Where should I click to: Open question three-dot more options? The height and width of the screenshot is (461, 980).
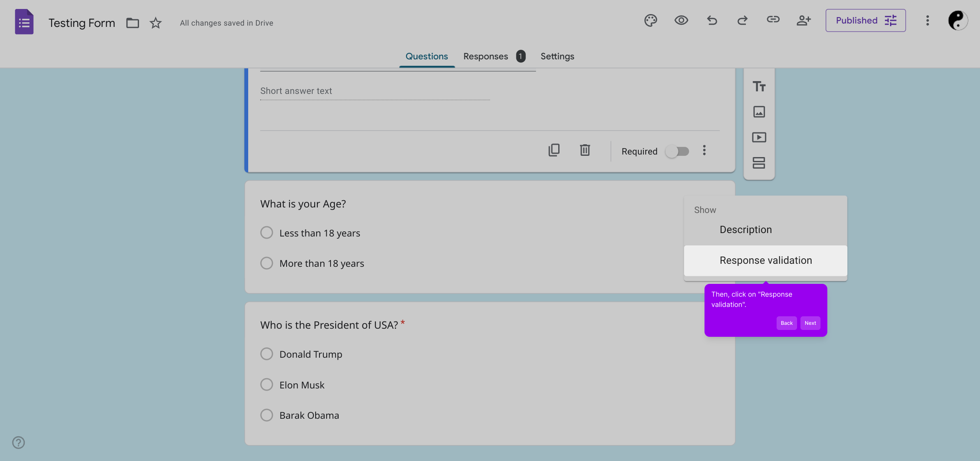point(704,150)
